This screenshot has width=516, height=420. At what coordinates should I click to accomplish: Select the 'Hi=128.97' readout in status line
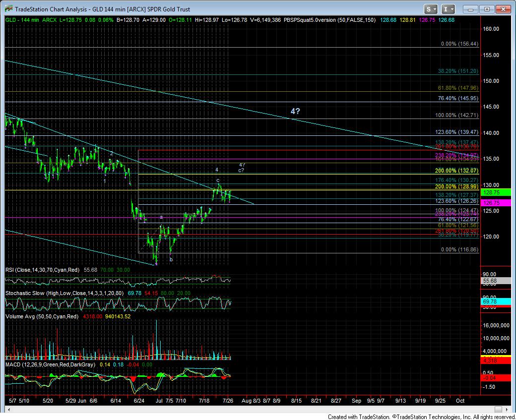pos(207,20)
